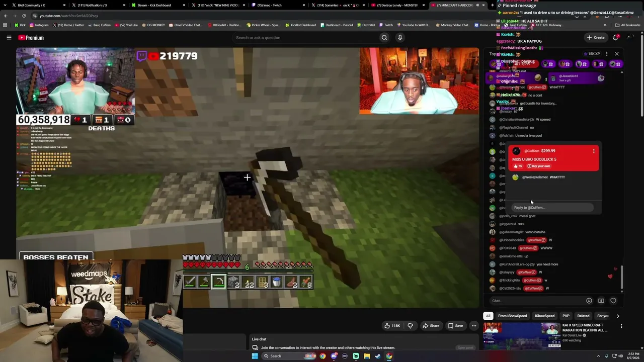Open the chat emoji picker
Viewport: 644px width, 362px height.
pos(589,301)
